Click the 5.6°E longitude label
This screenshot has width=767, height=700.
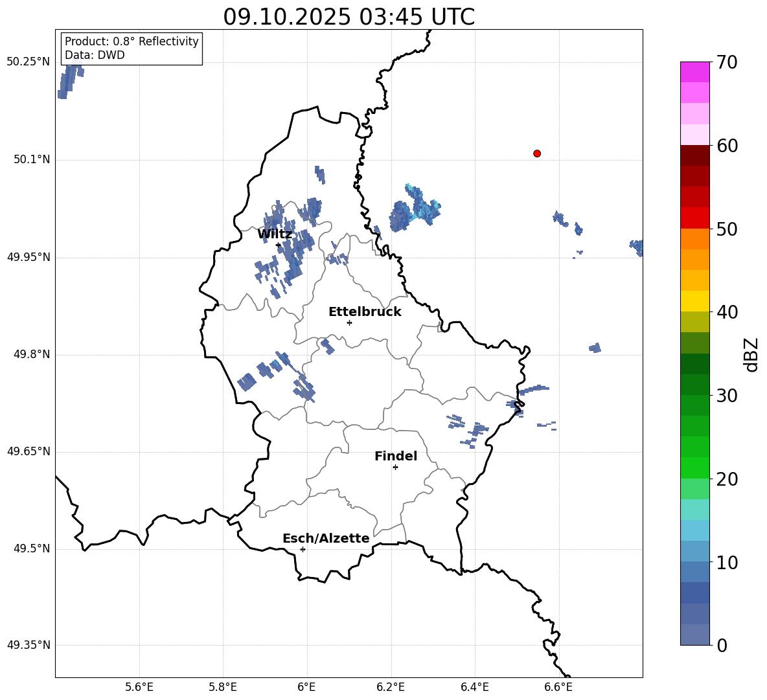point(139,687)
